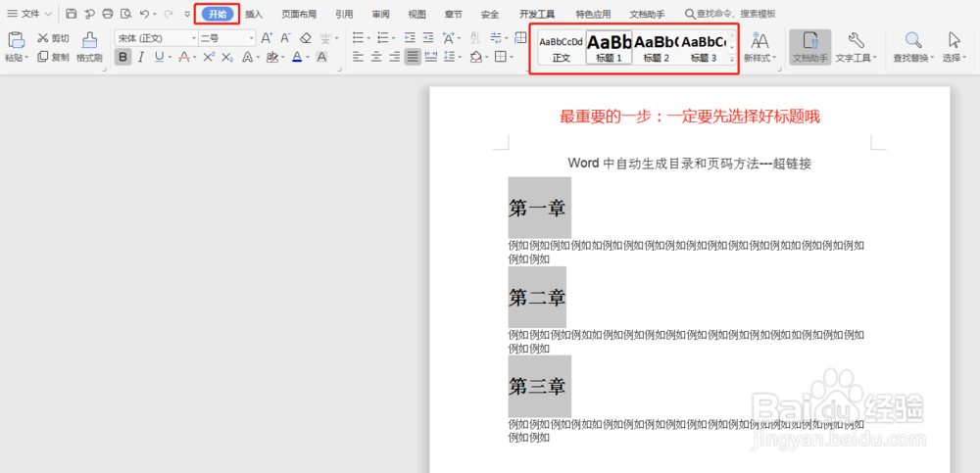Viewport: 980px width, 473px height.
Task: Apply character shading with boxed A icon
Action: point(321,57)
